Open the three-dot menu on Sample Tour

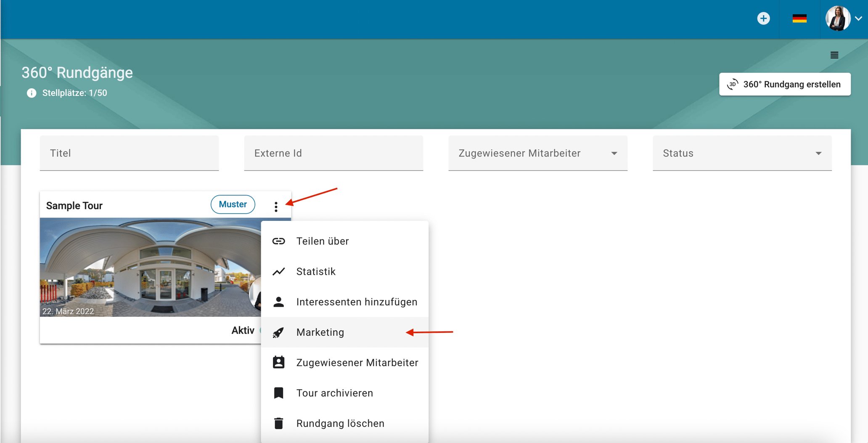pyautogui.click(x=276, y=207)
